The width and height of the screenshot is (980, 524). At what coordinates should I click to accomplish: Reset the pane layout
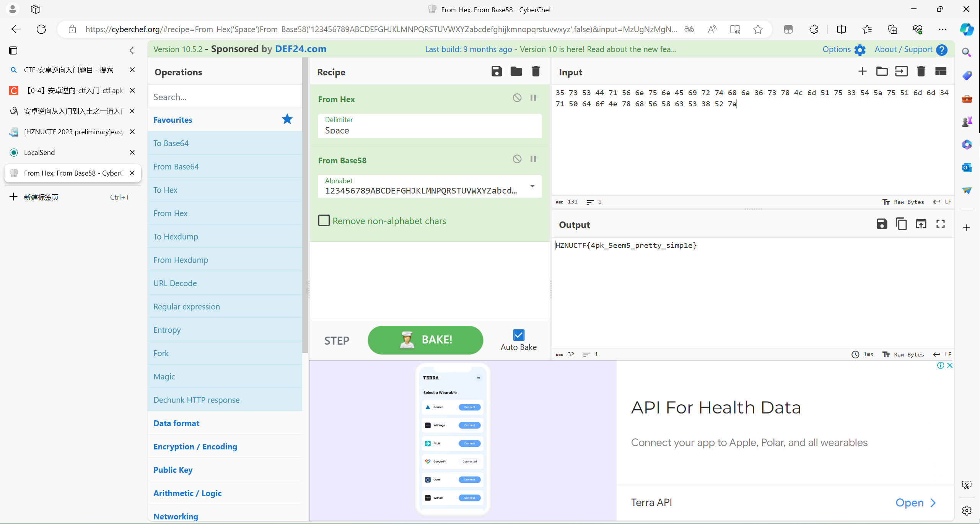[x=941, y=72]
